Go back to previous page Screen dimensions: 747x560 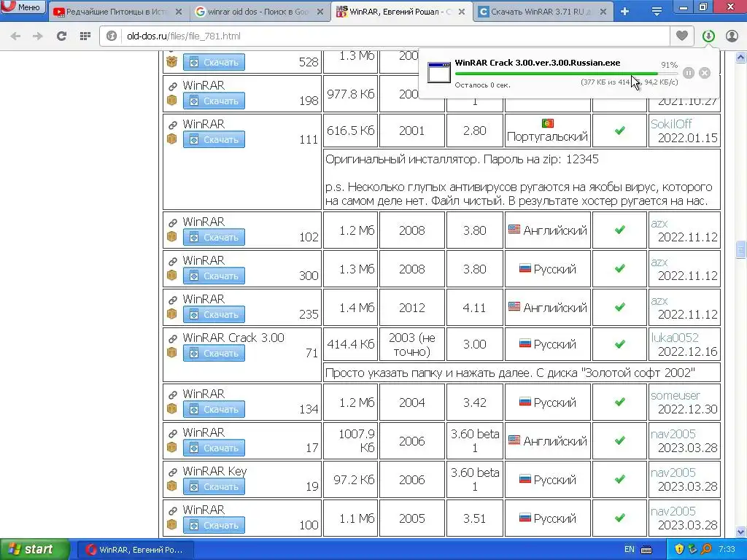point(15,36)
